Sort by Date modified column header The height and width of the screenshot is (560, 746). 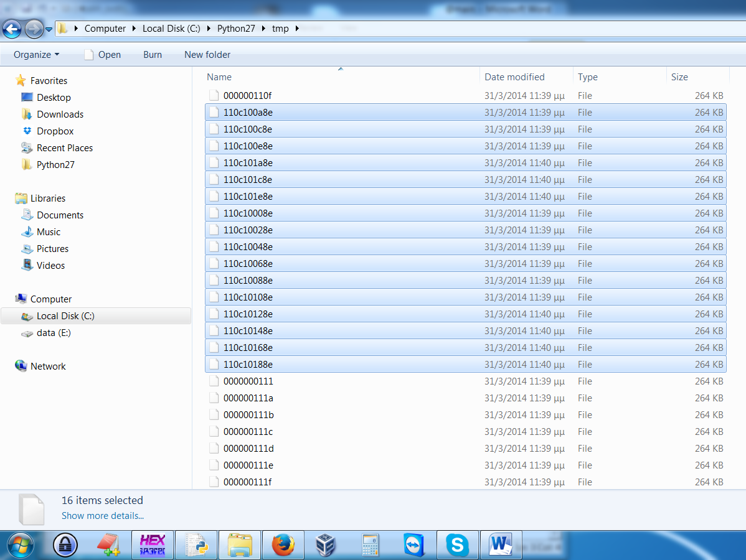(526, 77)
